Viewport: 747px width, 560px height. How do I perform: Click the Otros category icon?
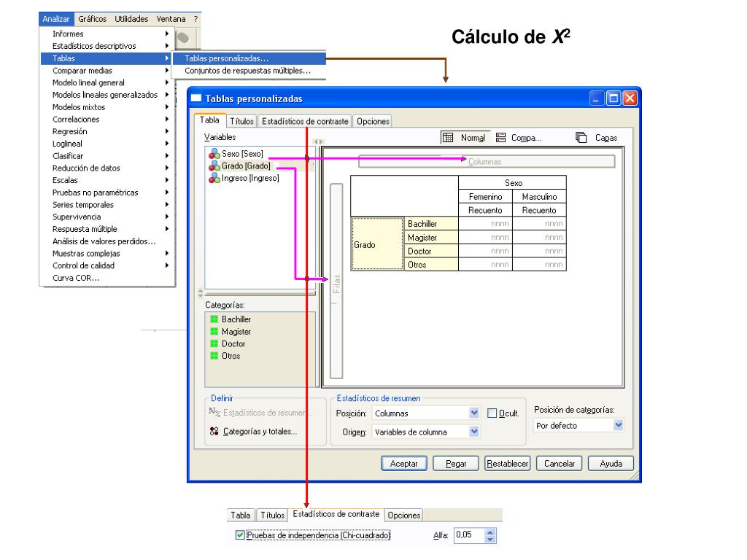[x=214, y=356]
